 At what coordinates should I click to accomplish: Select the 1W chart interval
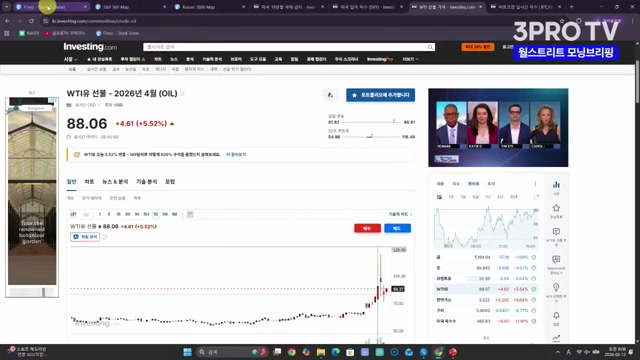click(x=165, y=214)
